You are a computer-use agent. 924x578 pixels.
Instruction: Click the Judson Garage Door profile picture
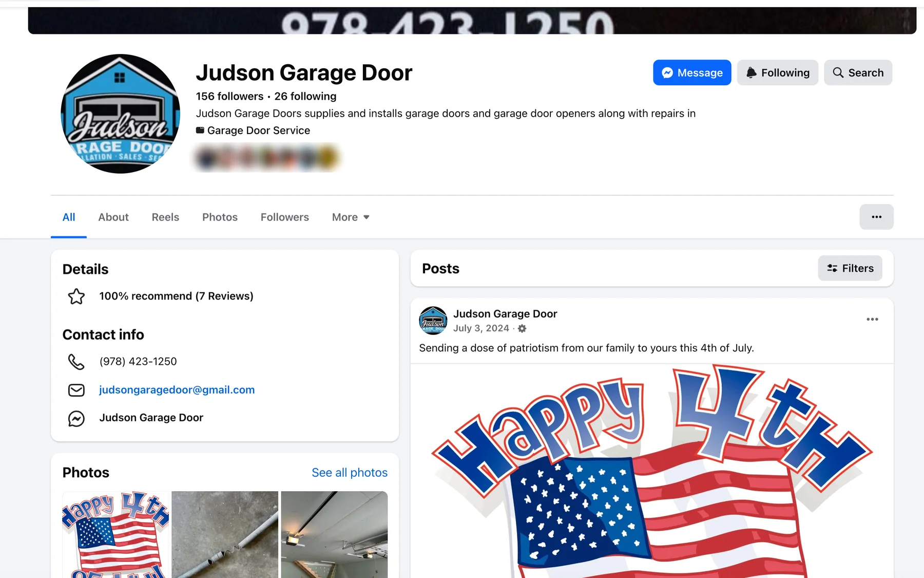[x=120, y=114]
